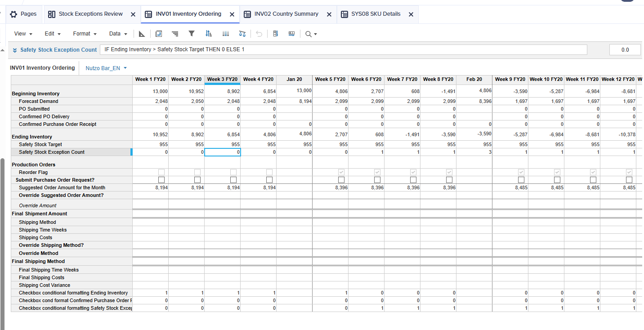Check Submit Purchase Order Request for Week 7
Viewport: 644px width, 330px height.
point(413,180)
